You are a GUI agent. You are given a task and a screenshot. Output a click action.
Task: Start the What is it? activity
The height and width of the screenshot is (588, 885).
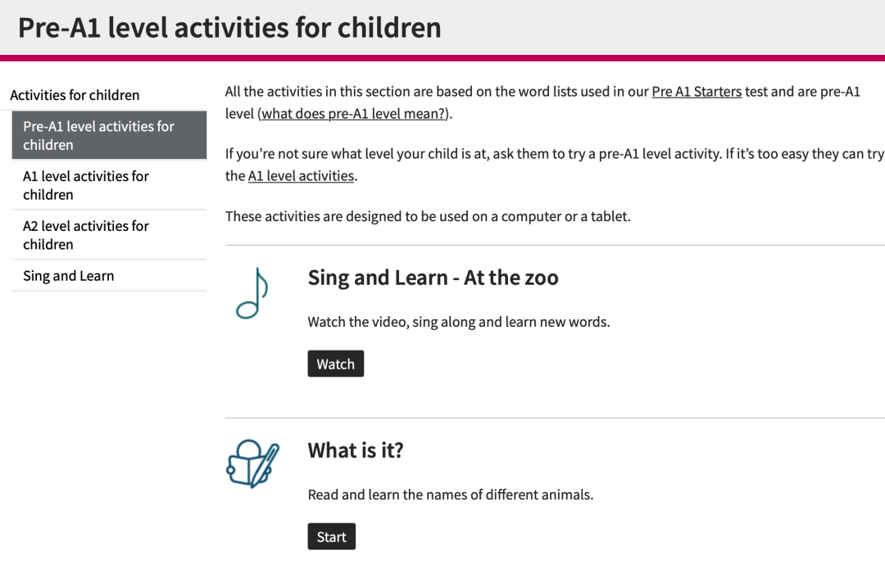pyautogui.click(x=331, y=536)
